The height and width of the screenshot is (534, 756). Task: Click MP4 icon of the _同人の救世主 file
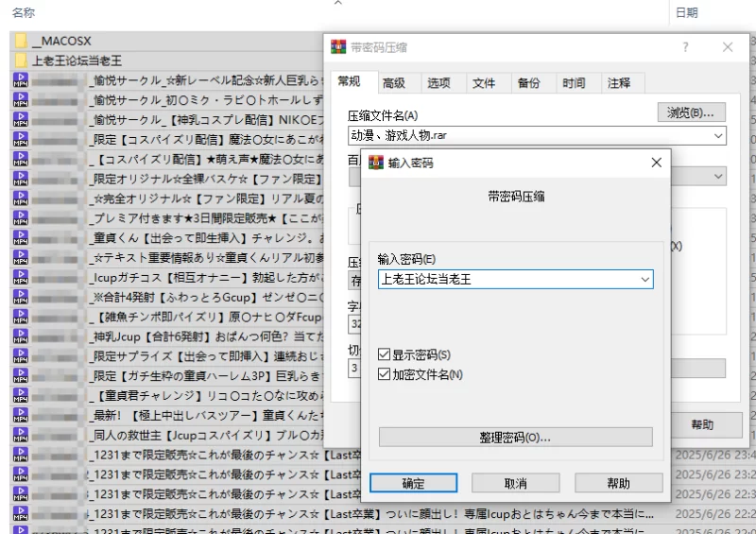(x=21, y=435)
